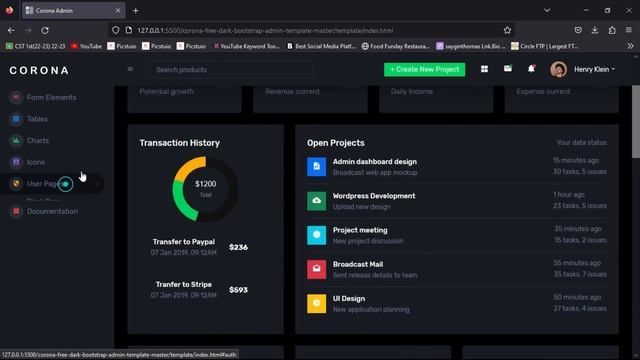Open Firefox extensions icon
Viewport: 640px width, 360px height.
coord(612,30)
